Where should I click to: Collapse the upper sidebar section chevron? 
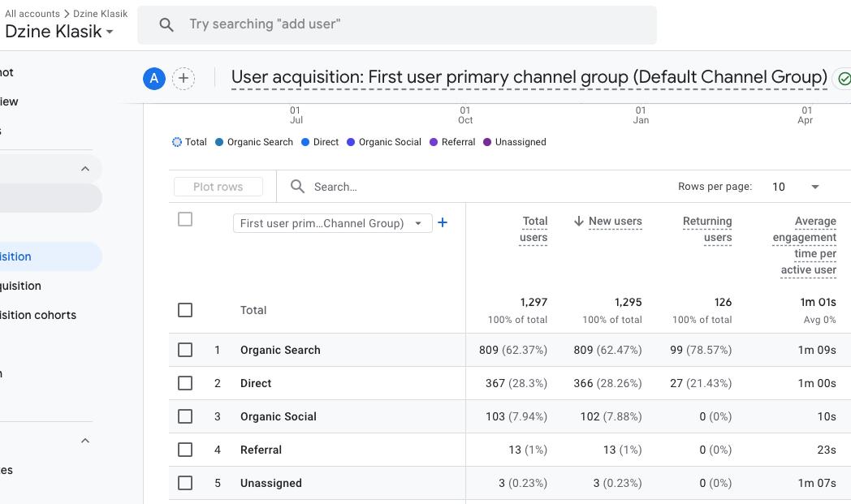click(x=85, y=169)
